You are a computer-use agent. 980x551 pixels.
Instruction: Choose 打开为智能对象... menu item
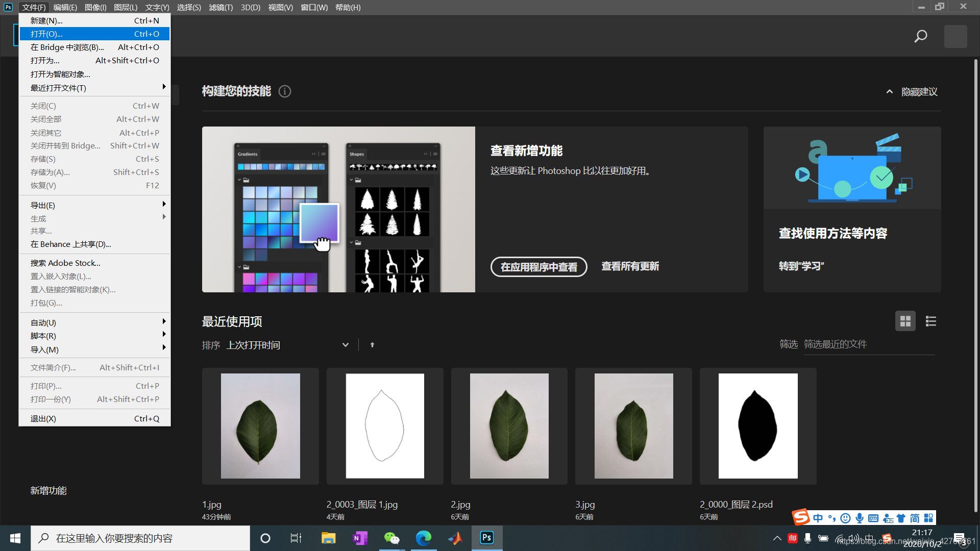(x=94, y=74)
